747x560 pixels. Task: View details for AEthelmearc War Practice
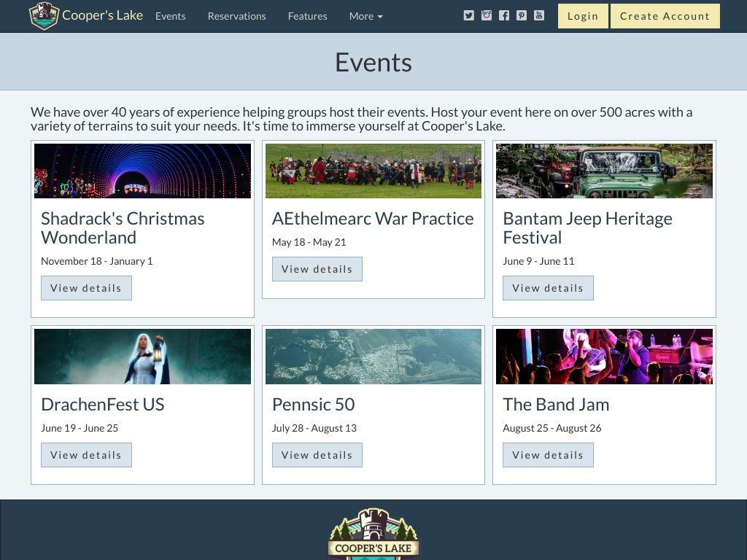(x=317, y=269)
